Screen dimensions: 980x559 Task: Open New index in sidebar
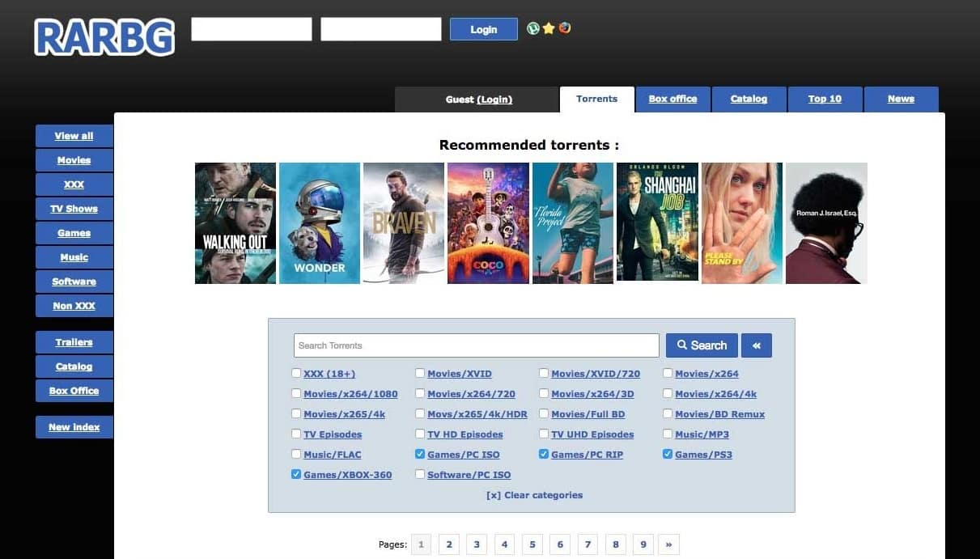click(x=74, y=427)
